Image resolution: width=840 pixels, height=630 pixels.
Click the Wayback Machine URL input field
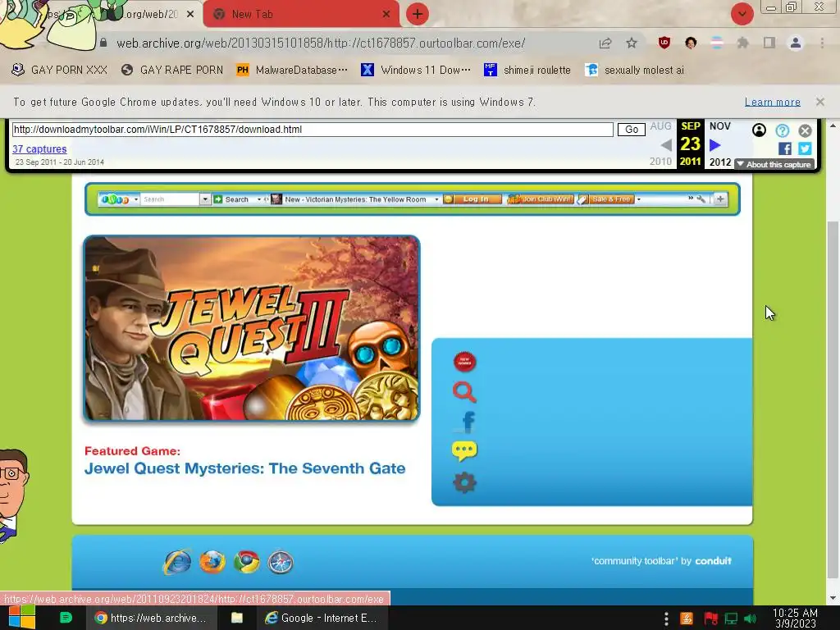pos(313,130)
